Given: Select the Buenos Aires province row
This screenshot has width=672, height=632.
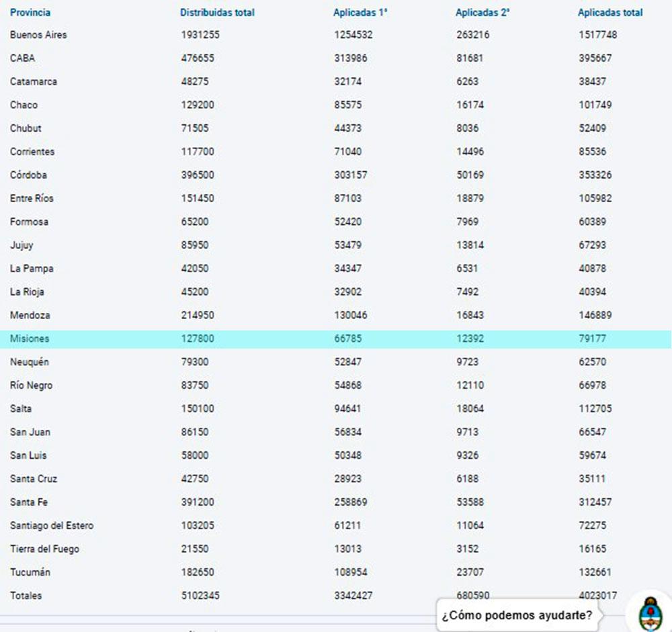Looking at the screenshot, I should click(x=38, y=35).
